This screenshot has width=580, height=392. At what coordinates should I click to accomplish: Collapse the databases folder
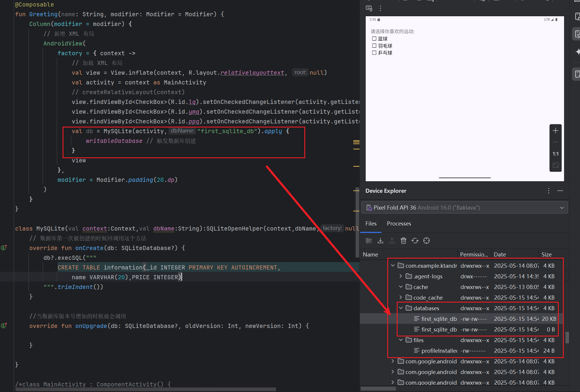(401, 308)
